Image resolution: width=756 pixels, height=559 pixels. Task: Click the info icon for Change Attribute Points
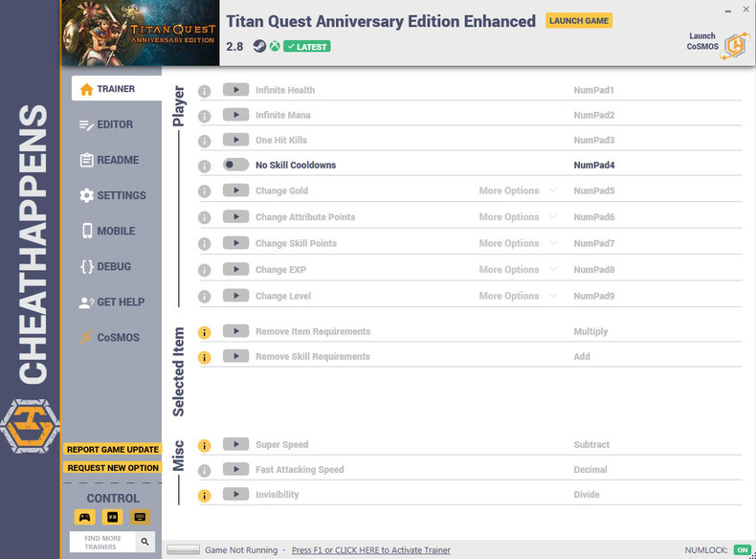click(205, 217)
